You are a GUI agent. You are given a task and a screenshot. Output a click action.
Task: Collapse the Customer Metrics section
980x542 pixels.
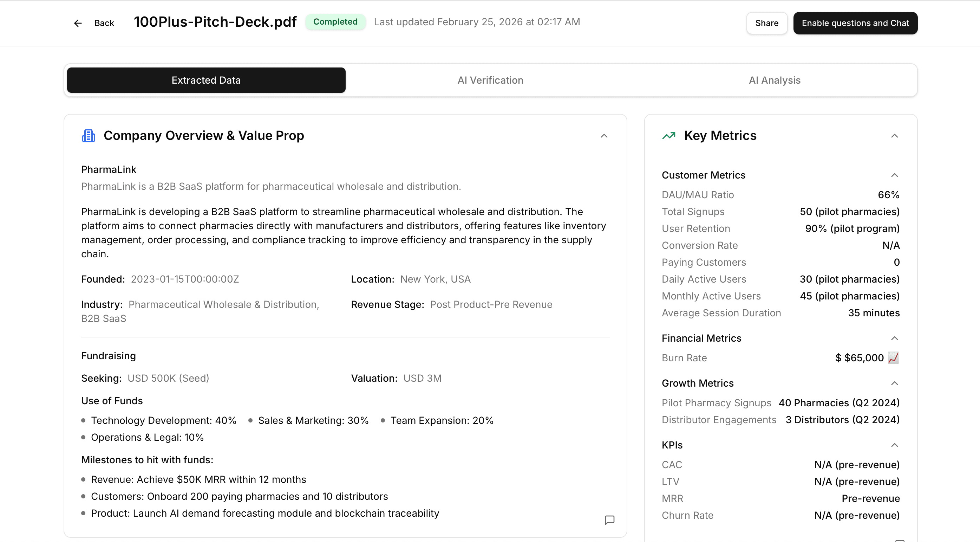click(894, 175)
